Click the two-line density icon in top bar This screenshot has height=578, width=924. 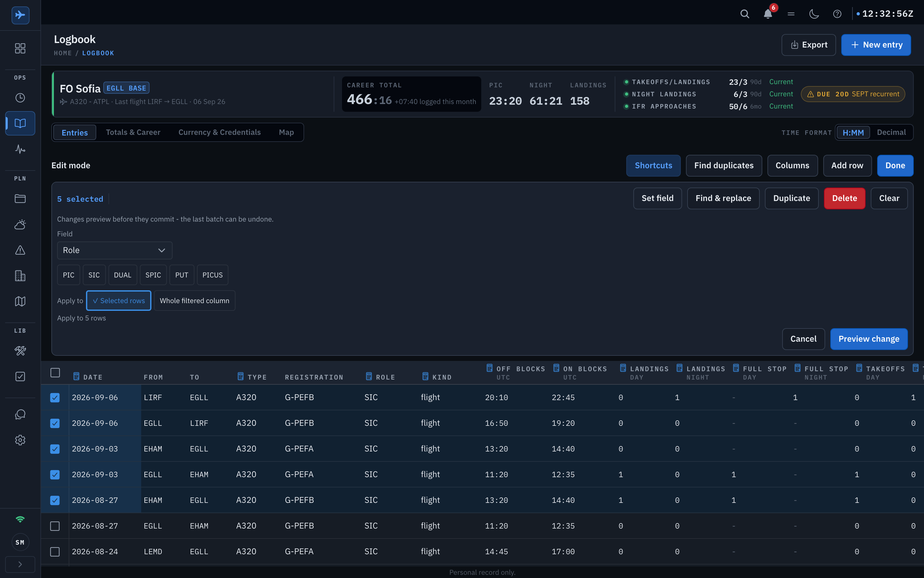(x=791, y=14)
